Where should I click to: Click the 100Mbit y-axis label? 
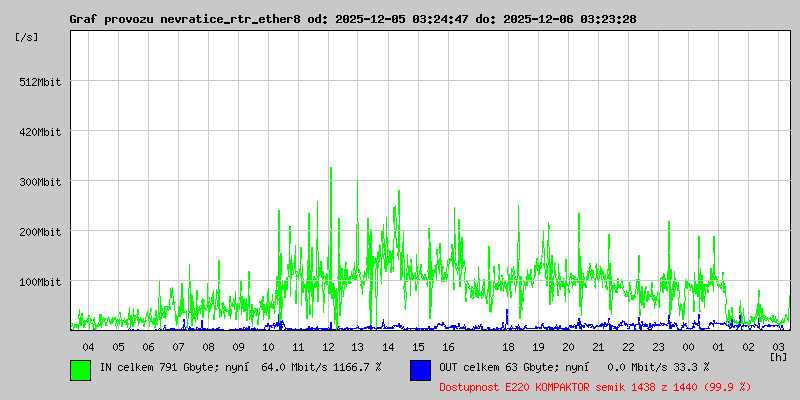[40, 282]
